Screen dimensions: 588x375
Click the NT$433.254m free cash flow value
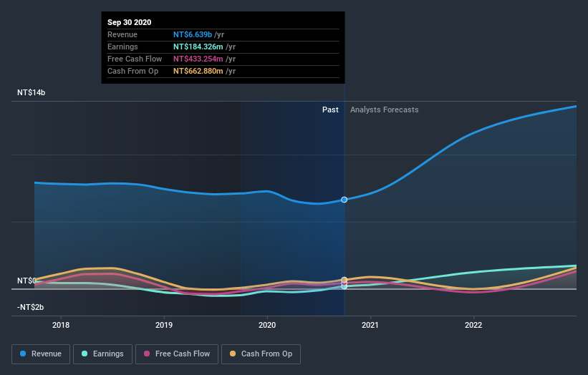coord(198,59)
